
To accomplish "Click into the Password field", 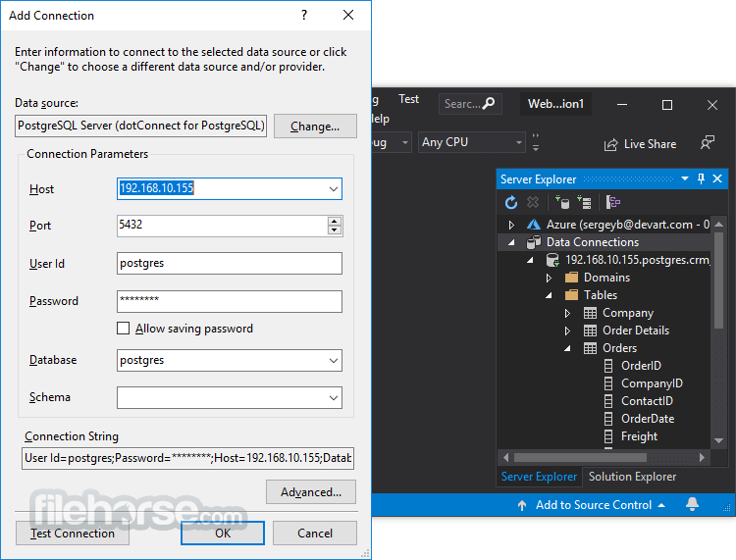I will click(x=229, y=301).
